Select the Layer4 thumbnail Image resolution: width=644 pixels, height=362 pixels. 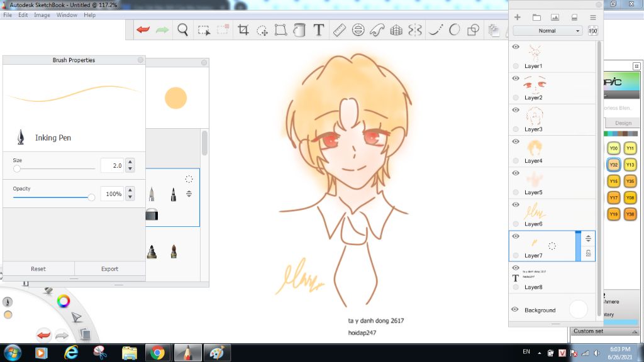[535, 148]
